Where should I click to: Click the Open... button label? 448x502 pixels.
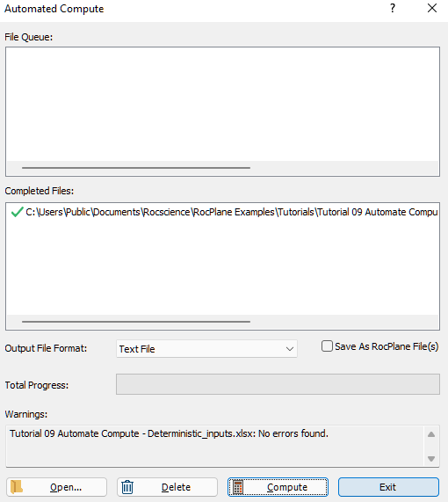click(x=66, y=487)
